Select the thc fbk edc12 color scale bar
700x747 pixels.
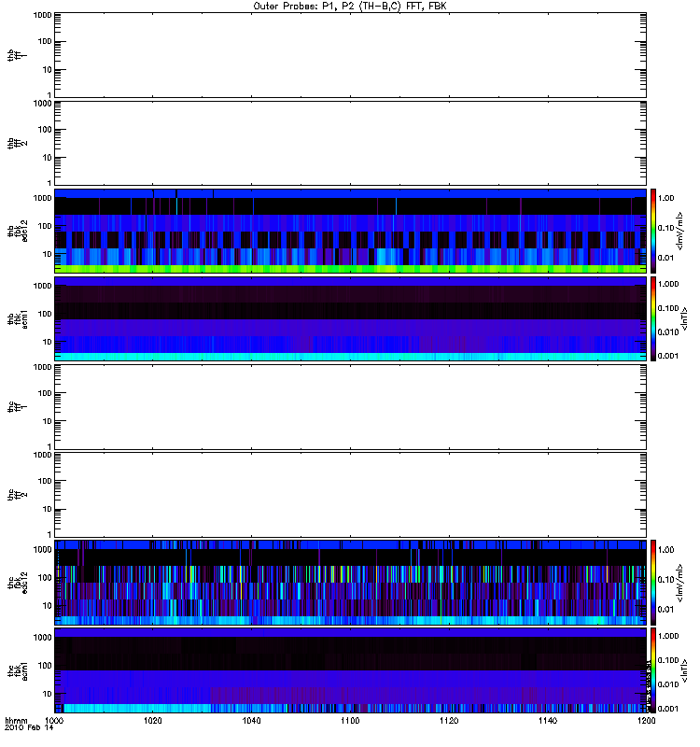pyautogui.click(x=653, y=582)
